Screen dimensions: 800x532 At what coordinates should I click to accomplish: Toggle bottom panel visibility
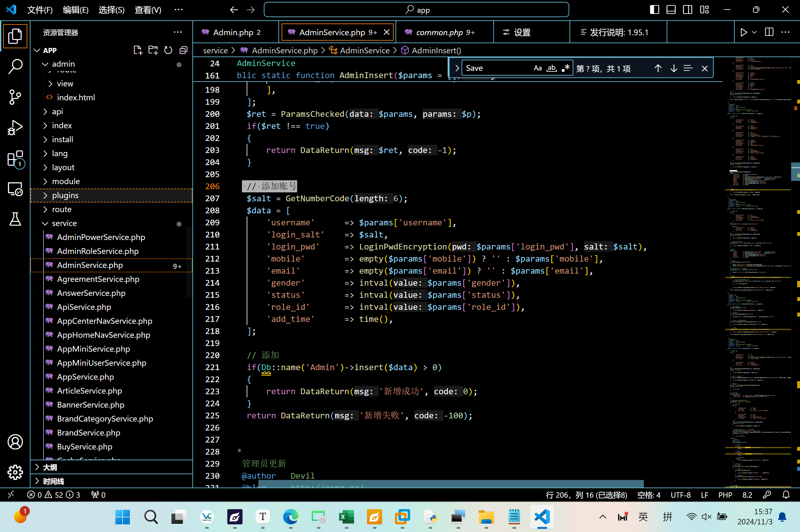[671, 10]
